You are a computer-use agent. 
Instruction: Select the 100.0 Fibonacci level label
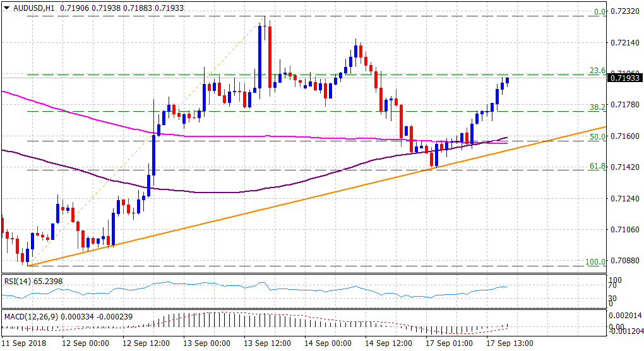pyautogui.click(x=595, y=261)
